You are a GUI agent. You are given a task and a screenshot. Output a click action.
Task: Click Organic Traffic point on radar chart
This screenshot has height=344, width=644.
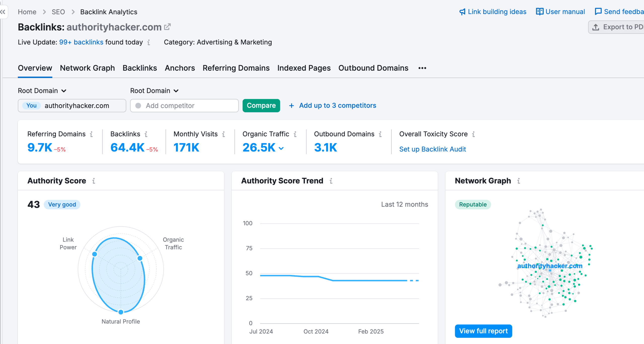140,258
